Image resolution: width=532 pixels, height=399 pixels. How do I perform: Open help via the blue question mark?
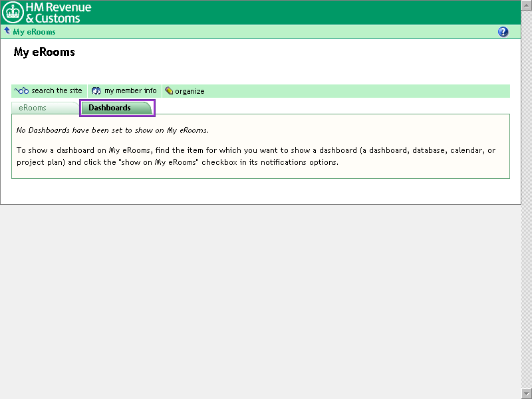(x=503, y=32)
